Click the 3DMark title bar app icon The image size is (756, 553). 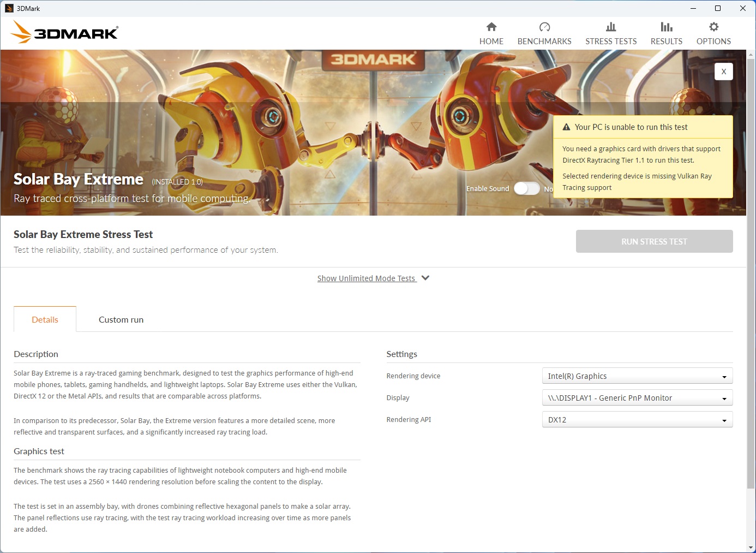pyautogui.click(x=9, y=8)
